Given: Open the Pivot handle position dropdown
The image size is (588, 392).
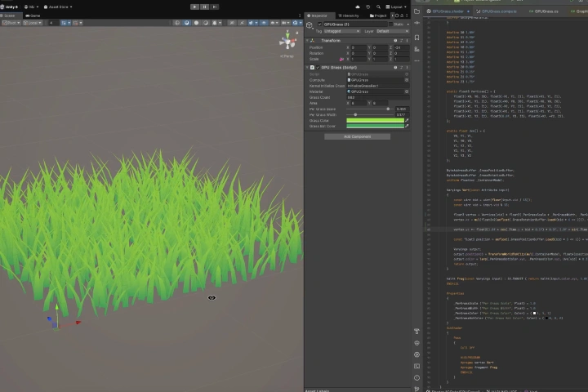Looking at the screenshot, I should coord(11,23).
